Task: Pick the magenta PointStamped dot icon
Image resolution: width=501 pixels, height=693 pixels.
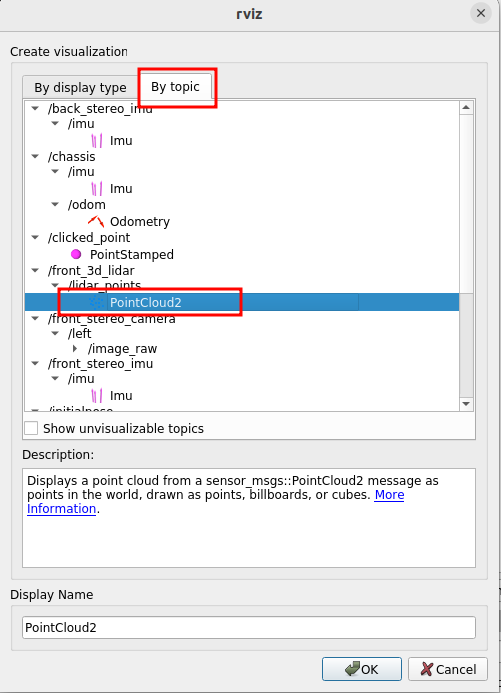Action: (76, 254)
